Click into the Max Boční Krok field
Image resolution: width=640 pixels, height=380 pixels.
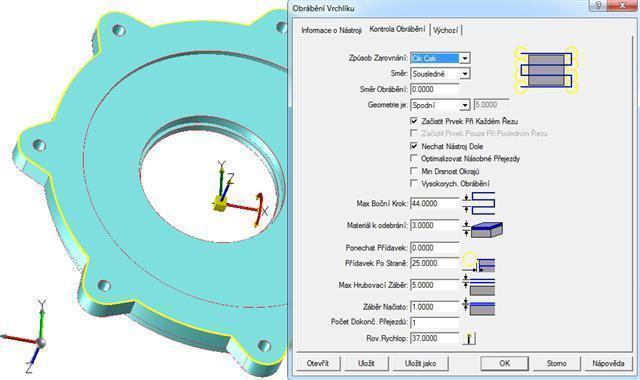pos(435,203)
